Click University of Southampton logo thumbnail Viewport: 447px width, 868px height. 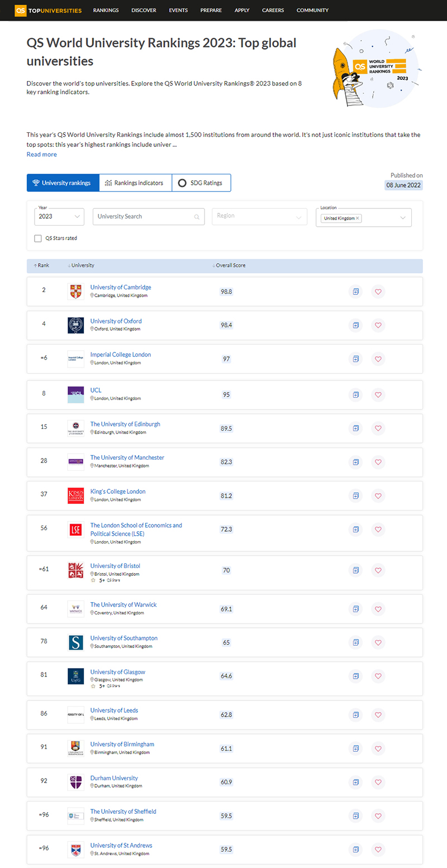[76, 642]
